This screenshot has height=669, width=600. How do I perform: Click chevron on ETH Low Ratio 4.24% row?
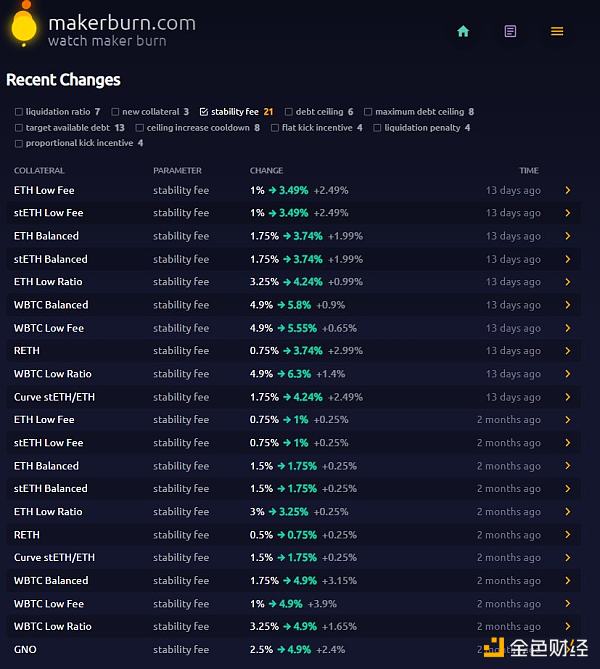click(x=567, y=282)
